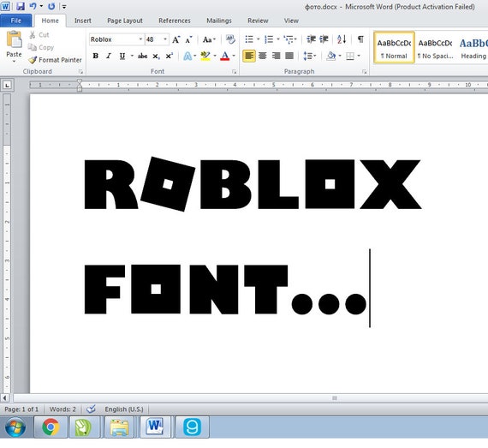Undo the last action

click(x=33, y=6)
